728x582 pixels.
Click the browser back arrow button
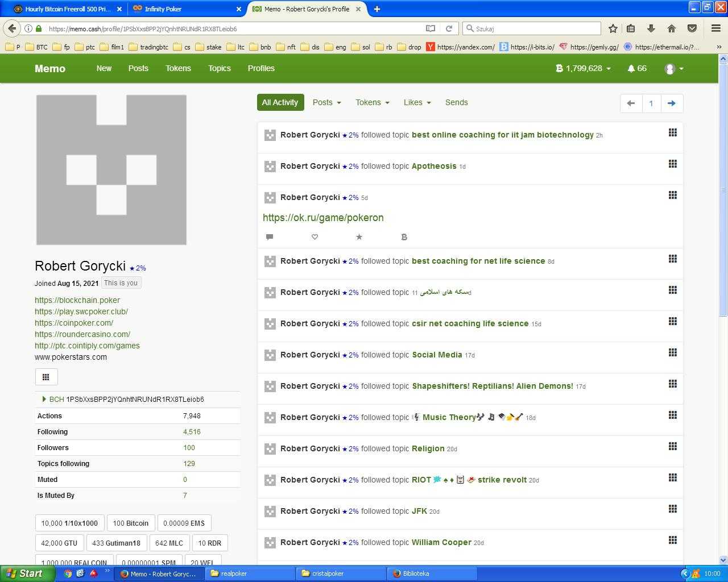pos(13,28)
